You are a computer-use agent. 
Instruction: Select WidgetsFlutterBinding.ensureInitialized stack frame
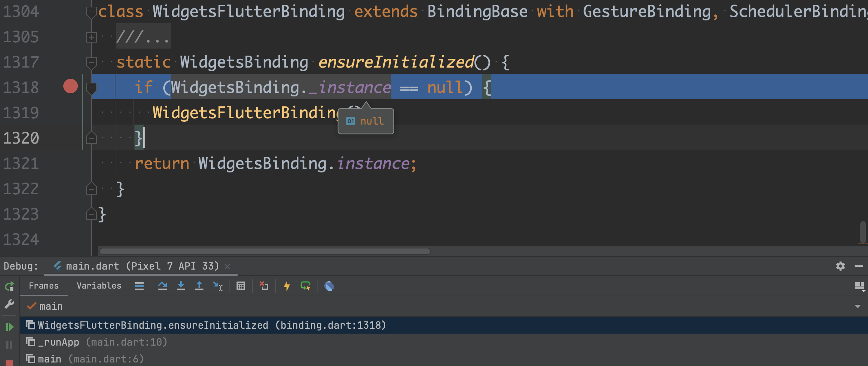[444, 325]
